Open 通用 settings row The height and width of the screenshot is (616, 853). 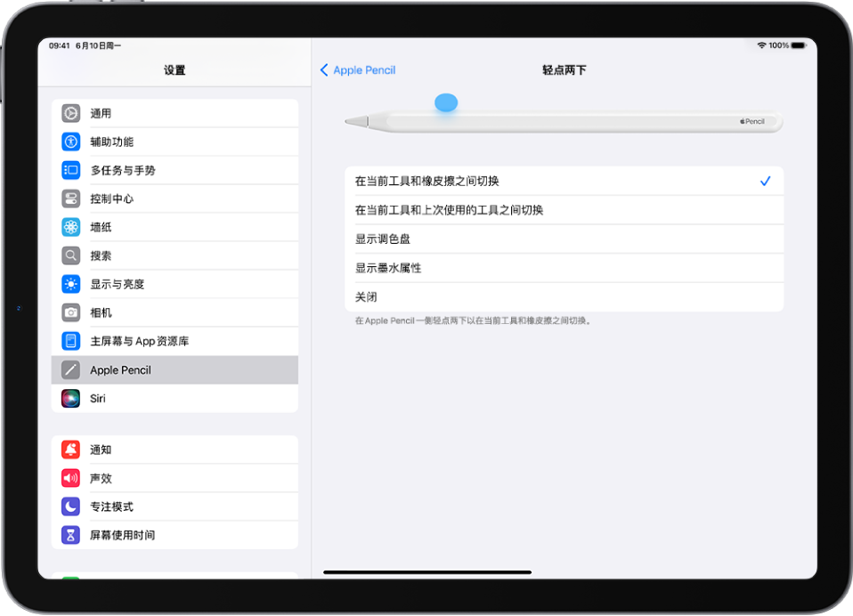click(175, 113)
